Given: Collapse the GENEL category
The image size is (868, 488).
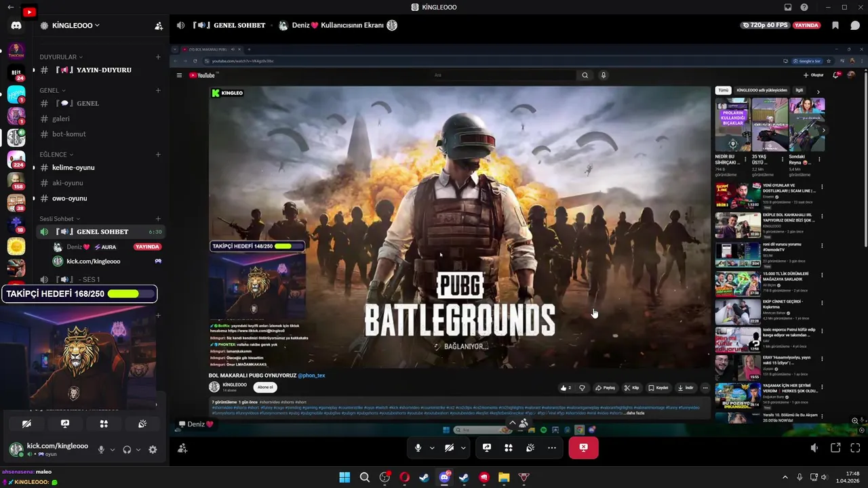Looking at the screenshot, I should [x=52, y=90].
